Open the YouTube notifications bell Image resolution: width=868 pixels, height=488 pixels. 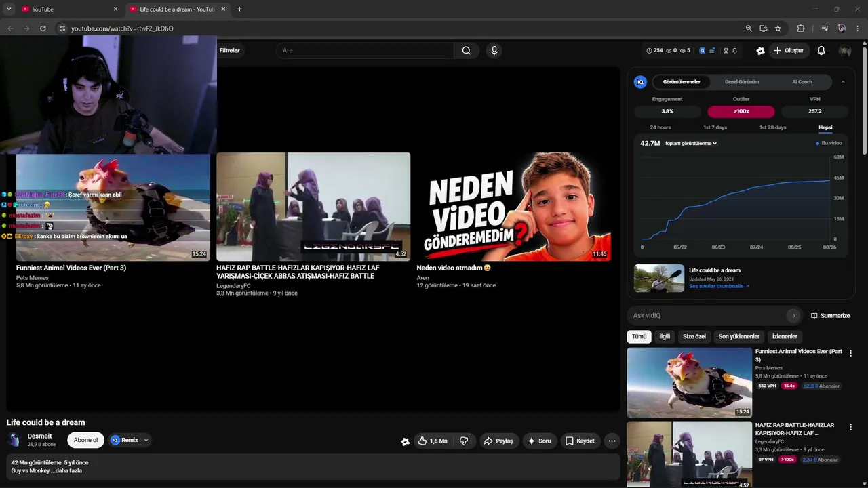[821, 50]
